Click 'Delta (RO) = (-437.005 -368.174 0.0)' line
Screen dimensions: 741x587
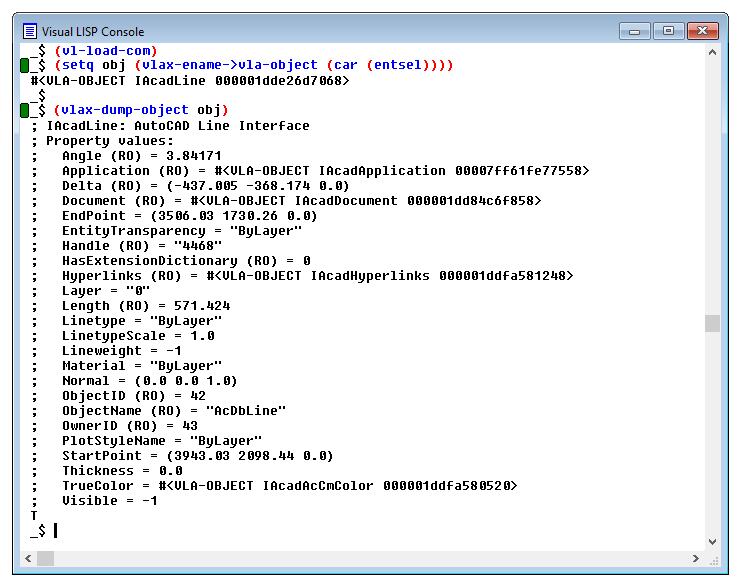point(206,186)
